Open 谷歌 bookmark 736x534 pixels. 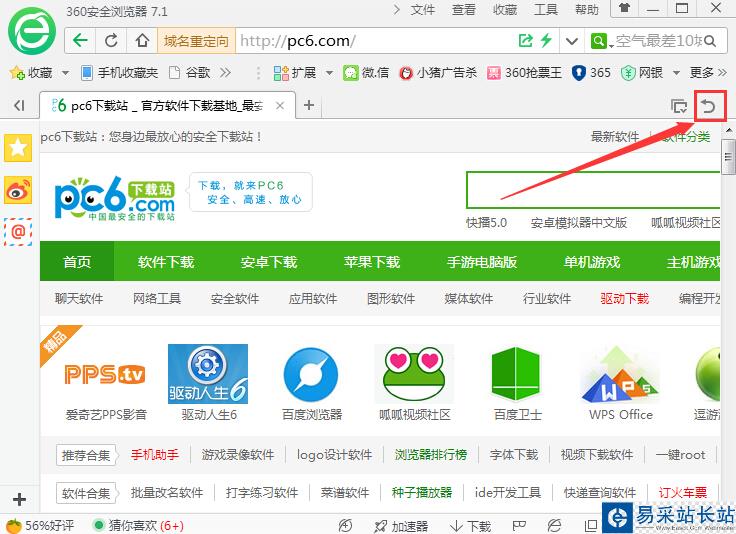click(x=190, y=73)
